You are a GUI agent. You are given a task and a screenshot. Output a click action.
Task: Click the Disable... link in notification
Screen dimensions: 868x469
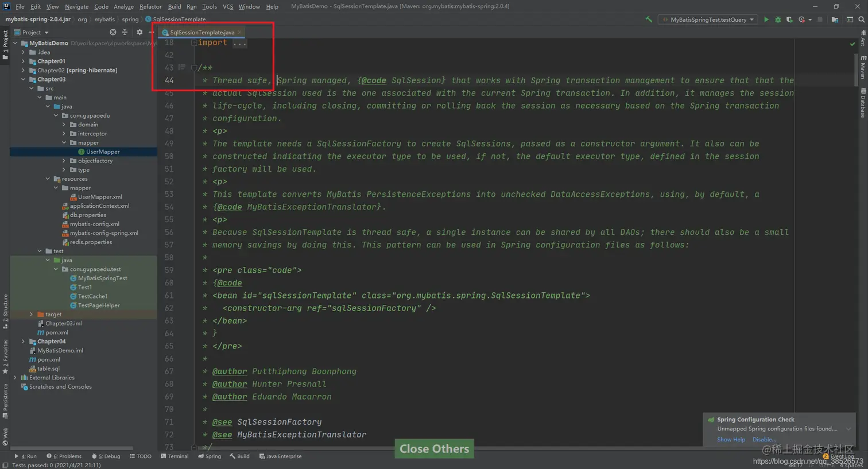point(764,440)
